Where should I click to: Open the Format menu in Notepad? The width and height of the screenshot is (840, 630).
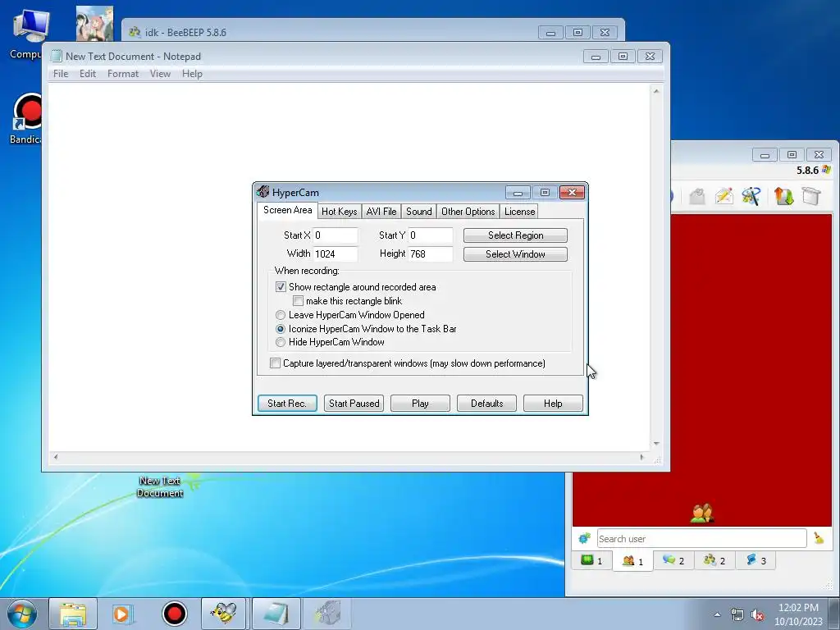(123, 74)
